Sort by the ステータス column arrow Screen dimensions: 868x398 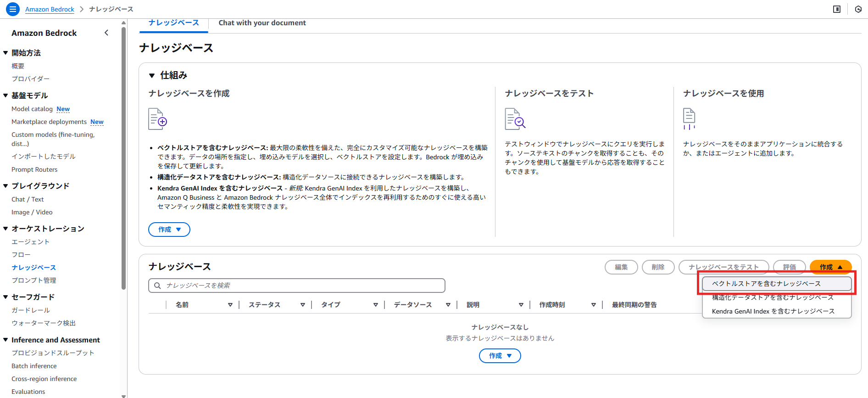coord(303,305)
